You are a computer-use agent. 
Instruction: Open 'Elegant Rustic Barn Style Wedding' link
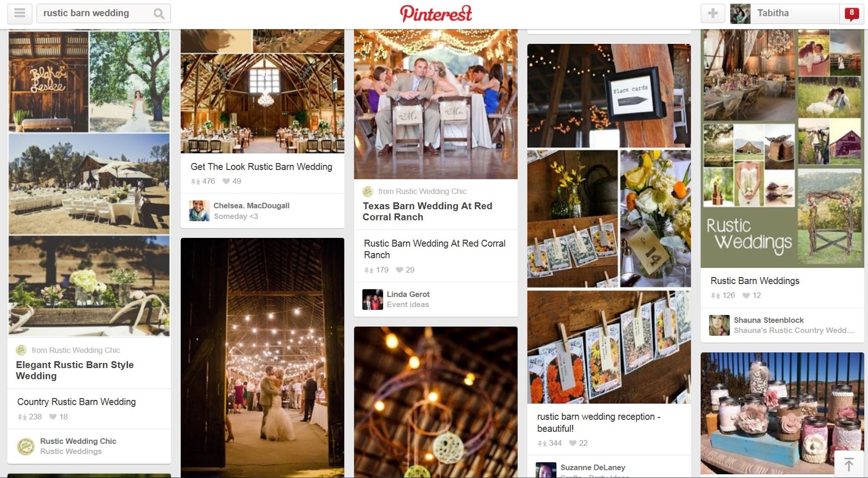tap(75, 370)
